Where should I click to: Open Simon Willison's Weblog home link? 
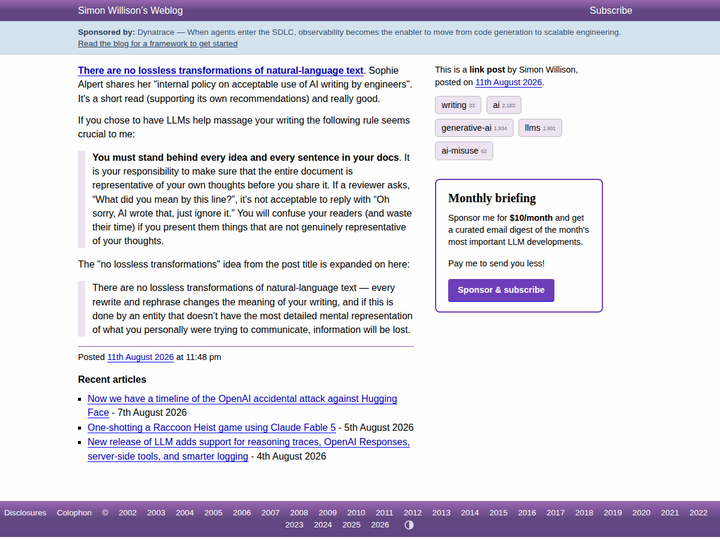click(x=130, y=10)
